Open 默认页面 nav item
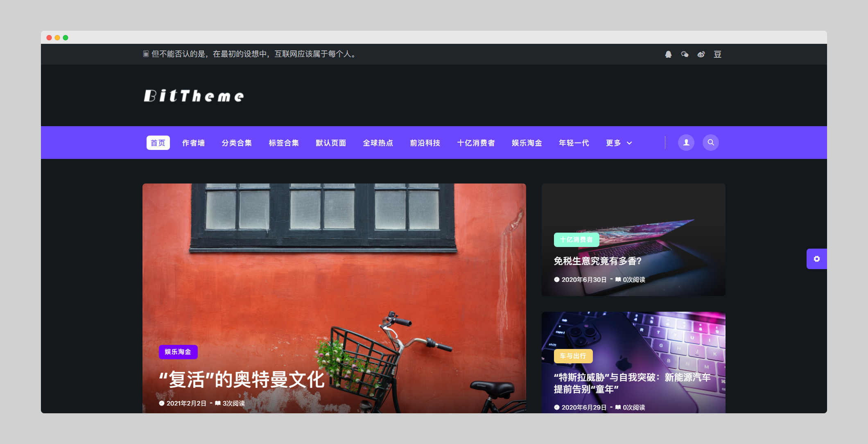This screenshot has width=868, height=444. [x=331, y=143]
